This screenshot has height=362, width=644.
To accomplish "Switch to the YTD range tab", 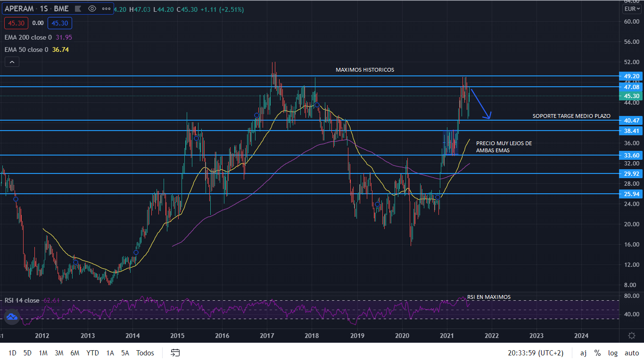I will (92, 353).
